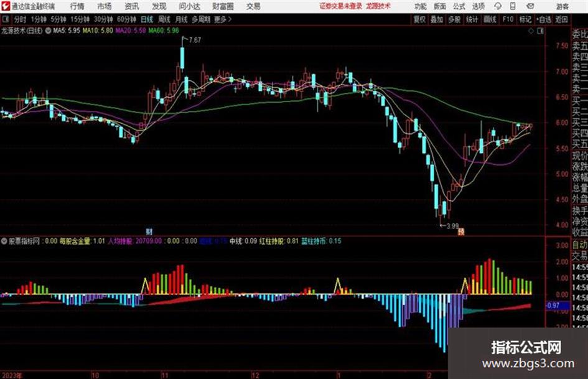Open the customer service headset icon
The height and width of the screenshot is (379, 588).
(x=498, y=6)
